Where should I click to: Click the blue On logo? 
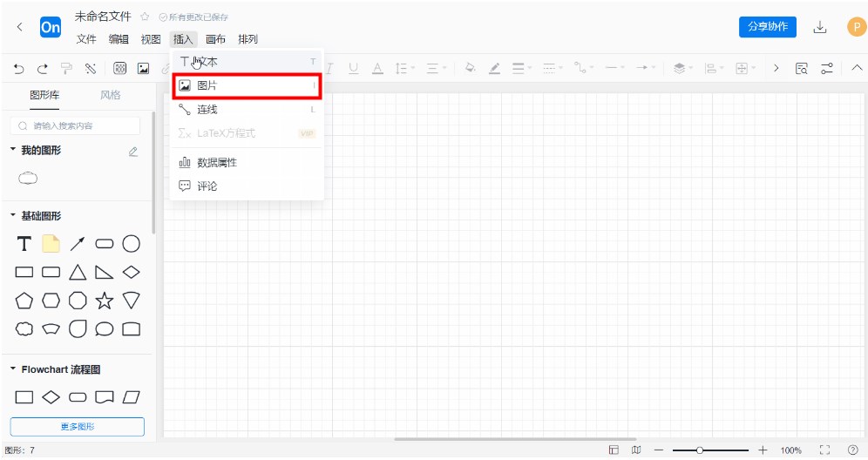click(x=51, y=27)
